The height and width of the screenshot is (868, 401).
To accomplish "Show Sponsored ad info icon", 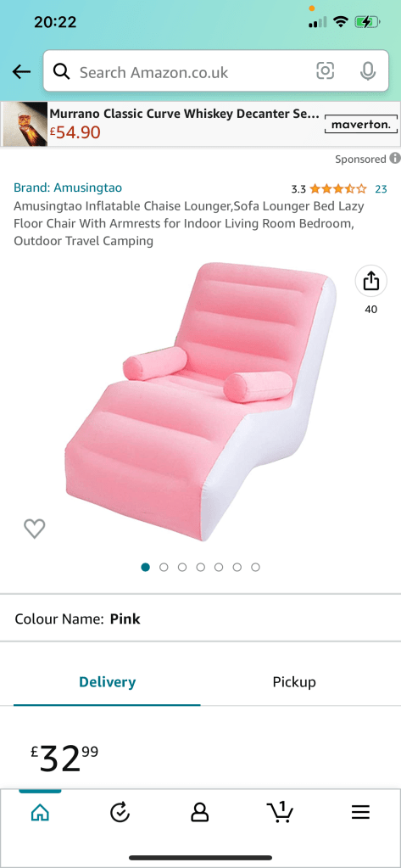I will (395, 159).
